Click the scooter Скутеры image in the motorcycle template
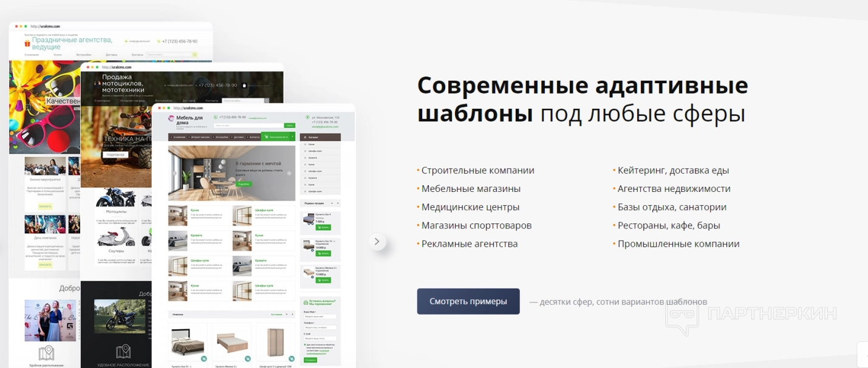Viewport: 868px width, 368px height. coord(115,236)
